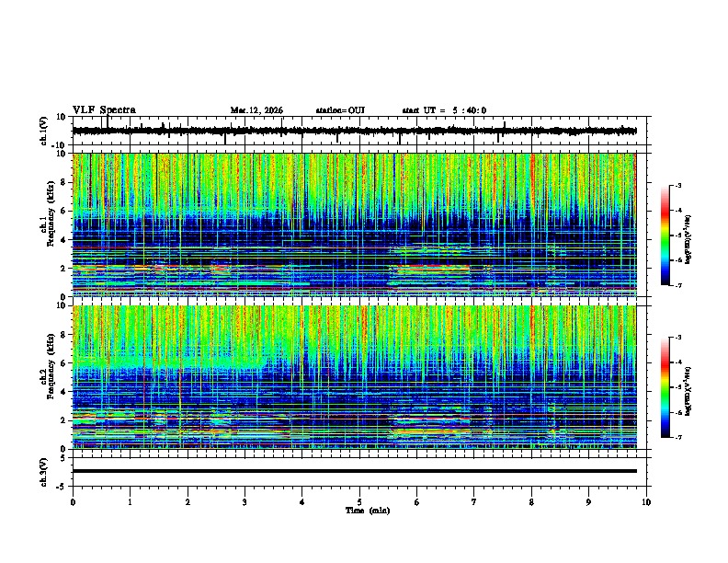Click the ch.2 spectrogram color scale bar
Screen dimensions: 728x563
point(665,387)
